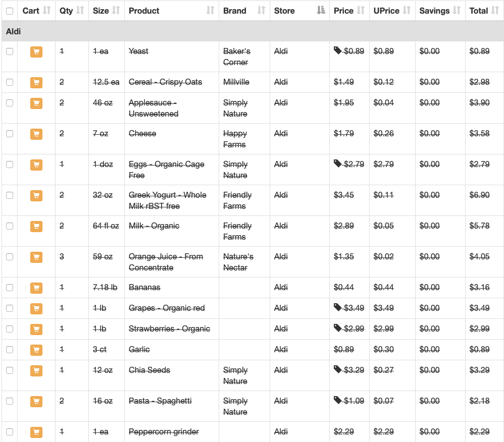Screen dimensions: 504x442
Task: Click the price tag icon for Yeast
Action: [337, 50]
